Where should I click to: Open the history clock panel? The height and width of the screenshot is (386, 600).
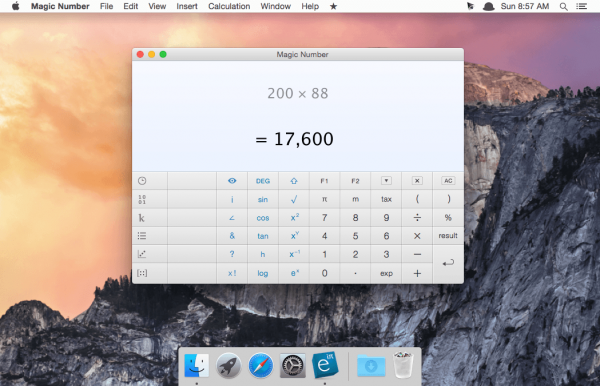142,181
